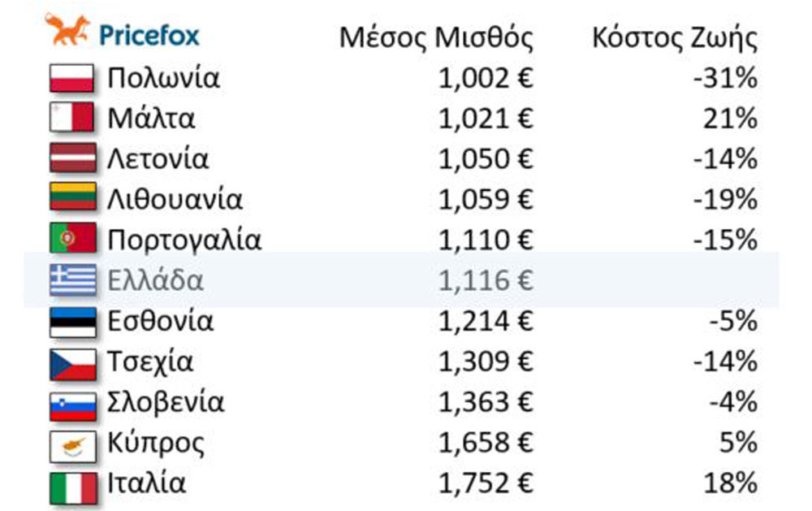Select the 1,752 € salary for Ιταλία
The width and height of the screenshot is (812, 511).
coord(486,484)
